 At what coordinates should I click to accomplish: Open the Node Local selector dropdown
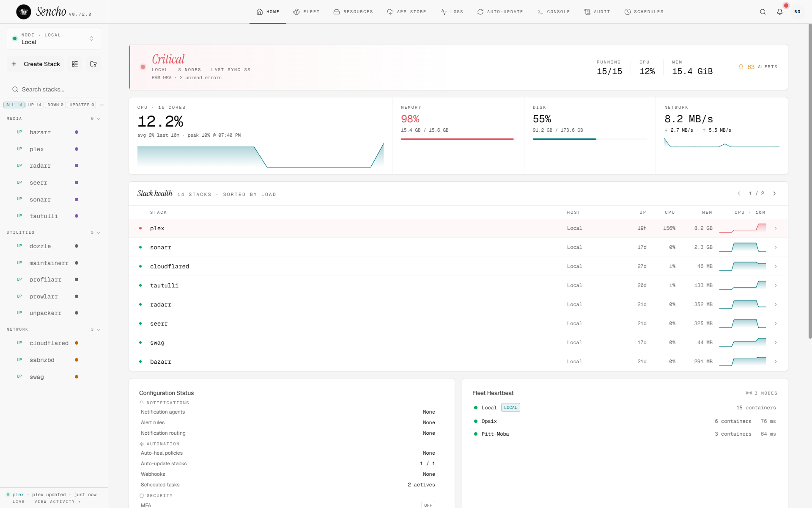point(54,39)
